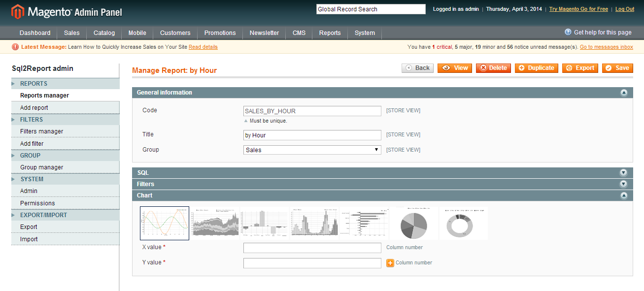This screenshot has height=291, width=644.
Task: Open Add filter in sidebar
Action: click(66, 144)
